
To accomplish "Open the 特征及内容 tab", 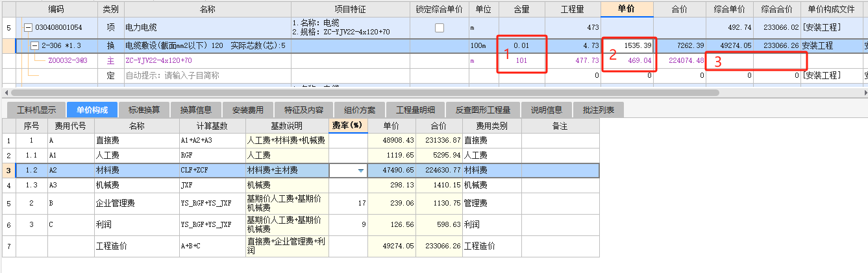I will (304, 110).
